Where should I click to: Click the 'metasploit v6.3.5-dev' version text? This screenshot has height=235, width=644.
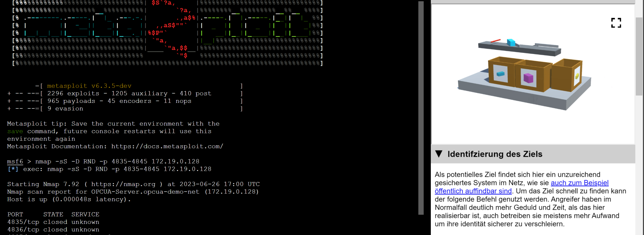89,86
